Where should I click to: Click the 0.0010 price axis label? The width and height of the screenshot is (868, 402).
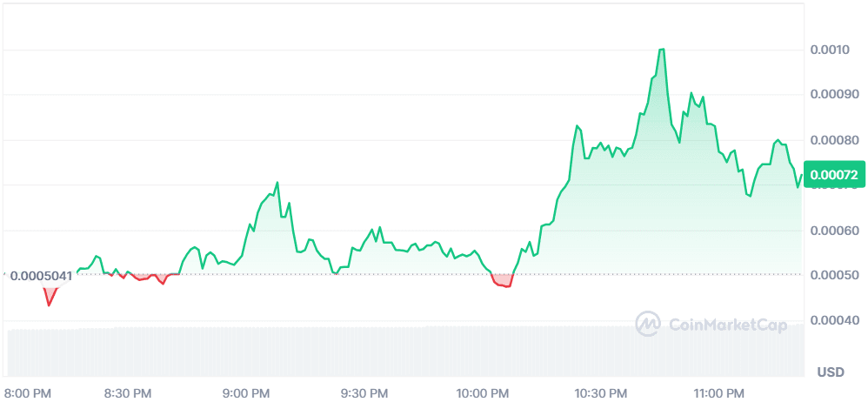coord(827,50)
